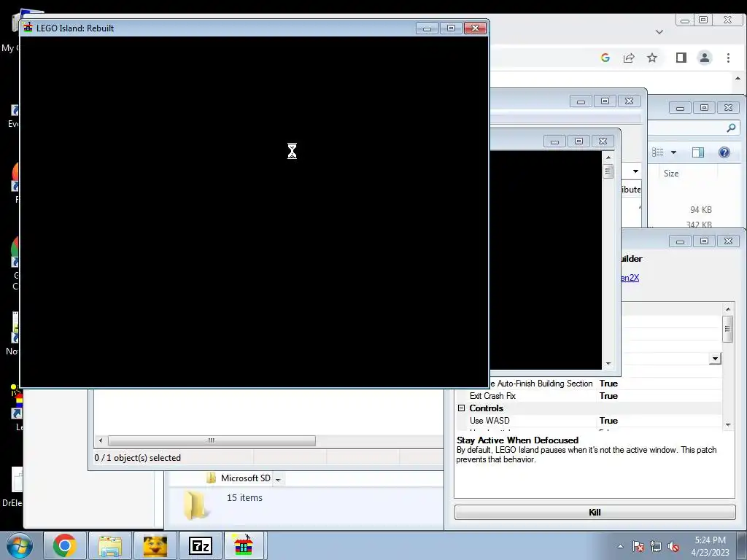Collapse the Controls property group
The width and height of the screenshot is (747, 560).
(x=461, y=408)
